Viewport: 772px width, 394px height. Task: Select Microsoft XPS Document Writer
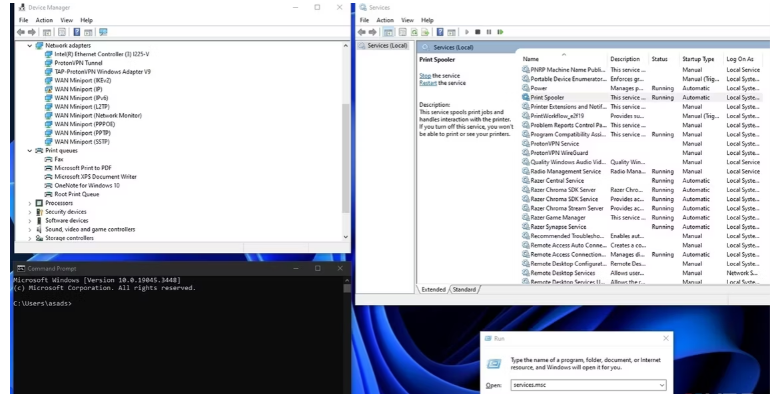pyautogui.click(x=91, y=177)
